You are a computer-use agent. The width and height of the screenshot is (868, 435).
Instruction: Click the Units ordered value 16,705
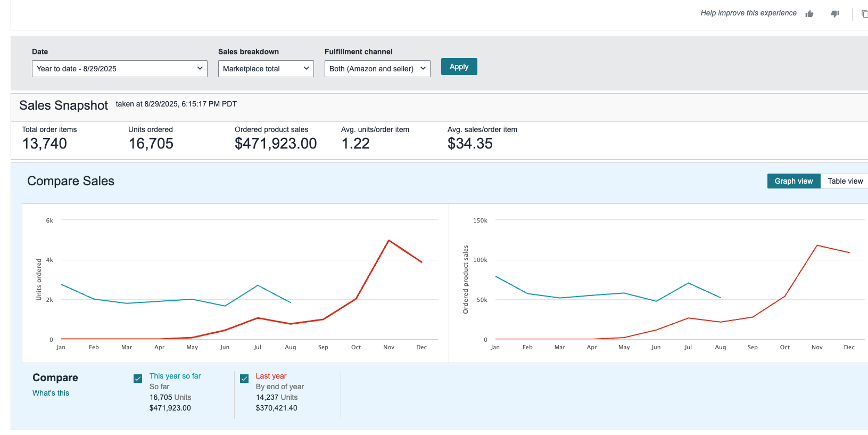click(151, 144)
